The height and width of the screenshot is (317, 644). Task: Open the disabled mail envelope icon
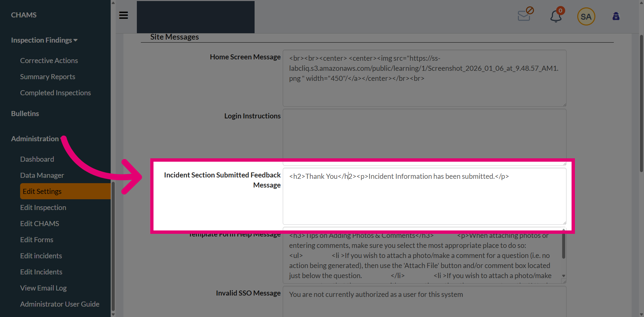[x=525, y=14]
